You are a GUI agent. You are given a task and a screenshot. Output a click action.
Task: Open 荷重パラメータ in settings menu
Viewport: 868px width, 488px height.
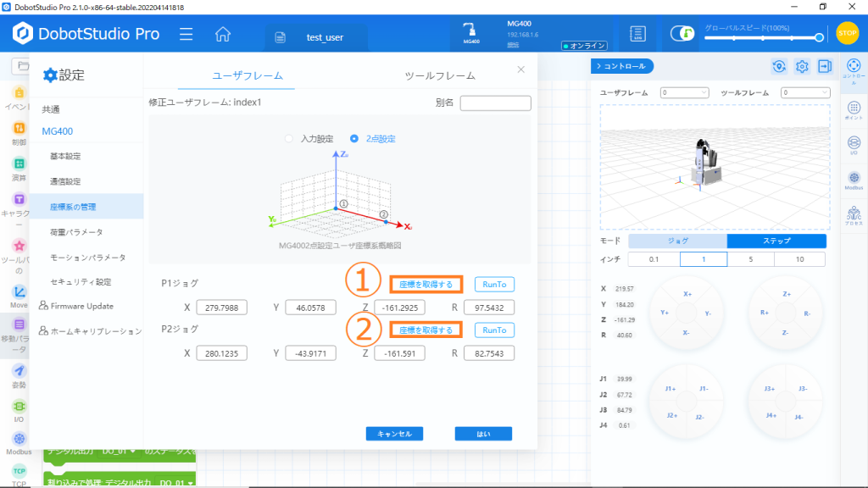point(76,232)
